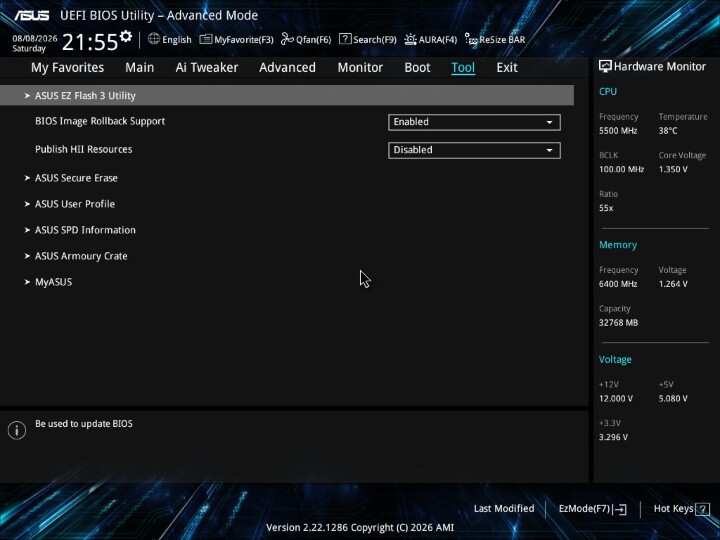Click Publish HII Resources label

[84, 149]
